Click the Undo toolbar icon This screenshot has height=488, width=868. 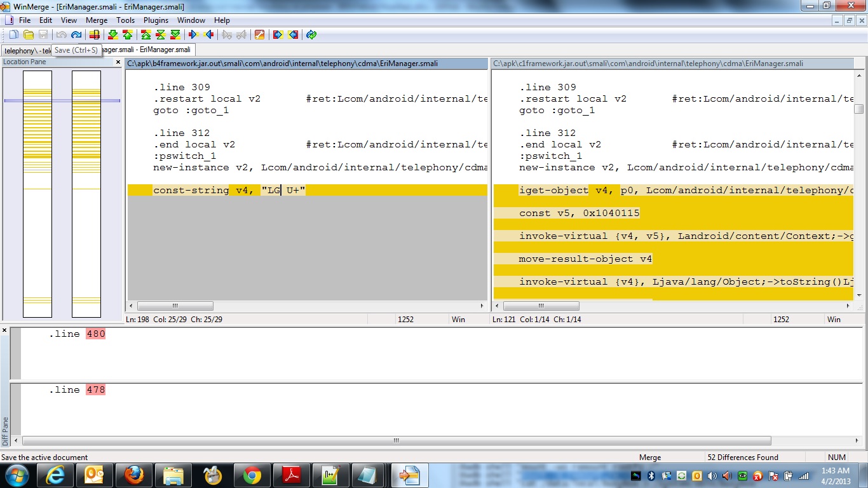point(62,35)
